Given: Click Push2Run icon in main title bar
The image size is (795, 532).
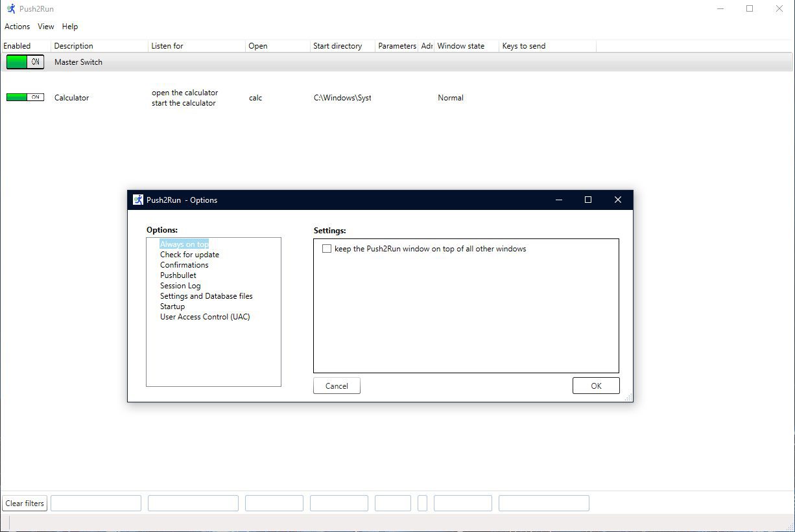Looking at the screenshot, I should pos(11,9).
